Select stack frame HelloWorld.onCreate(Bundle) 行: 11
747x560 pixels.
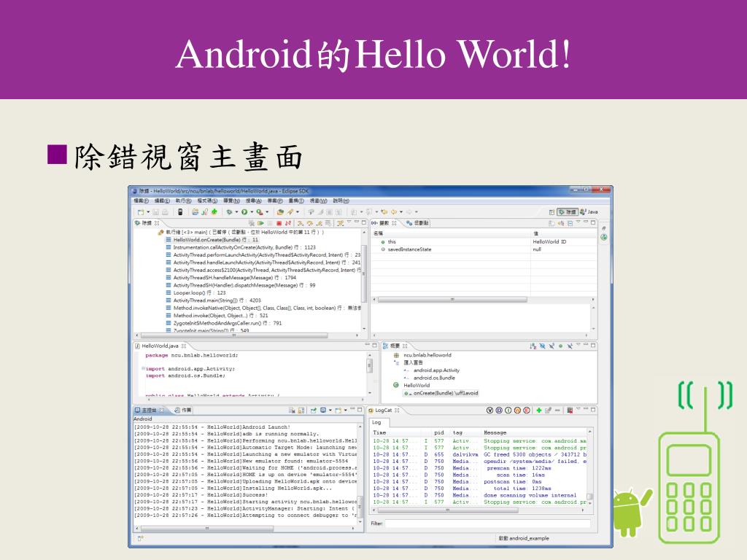point(212,240)
